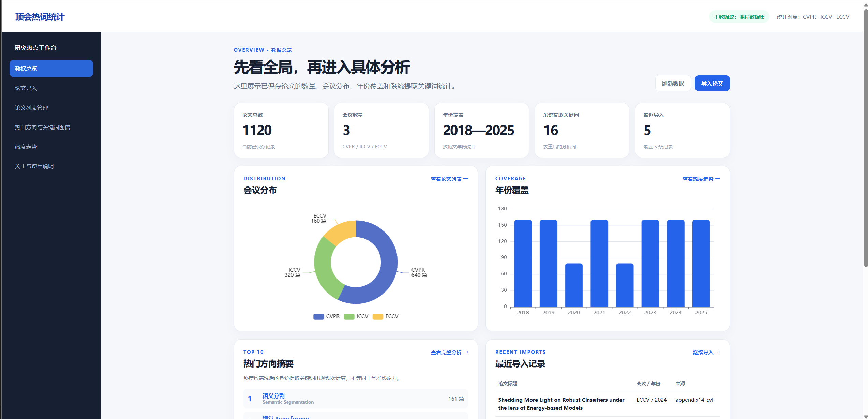868x419 pixels.
Task: Click the 2018 bar in 年份覆盖 chart
Action: (523, 263)
